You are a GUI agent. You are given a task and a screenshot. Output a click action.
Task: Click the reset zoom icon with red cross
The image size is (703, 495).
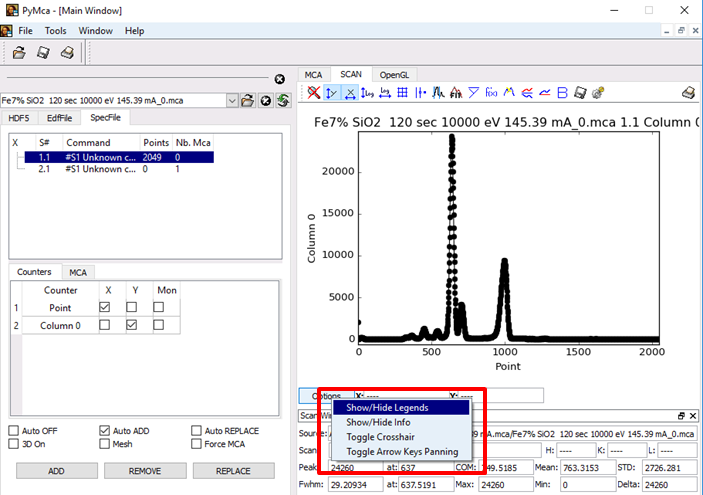coord(314,93)
